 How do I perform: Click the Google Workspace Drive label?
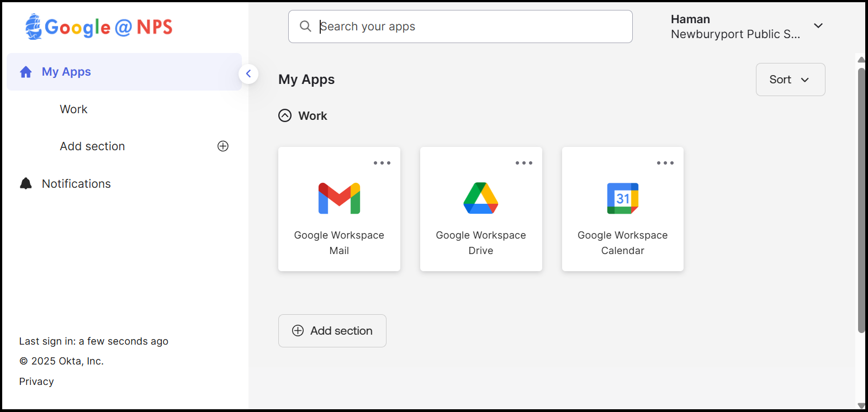click(x=481, y=243)
